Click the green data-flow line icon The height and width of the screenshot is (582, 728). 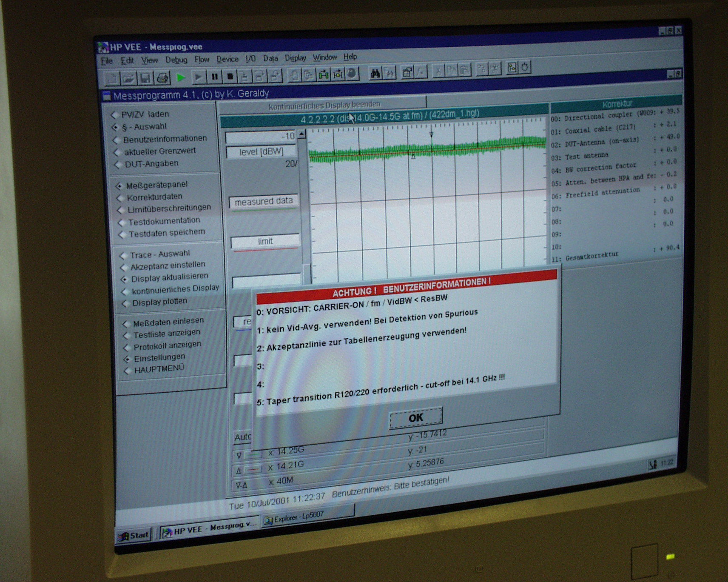click(x=323, y=74)
